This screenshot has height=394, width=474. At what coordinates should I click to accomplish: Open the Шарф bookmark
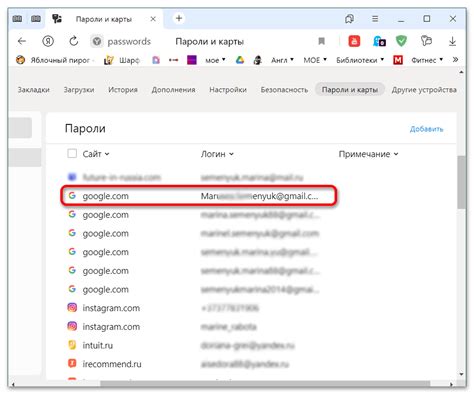click(121, 60)
